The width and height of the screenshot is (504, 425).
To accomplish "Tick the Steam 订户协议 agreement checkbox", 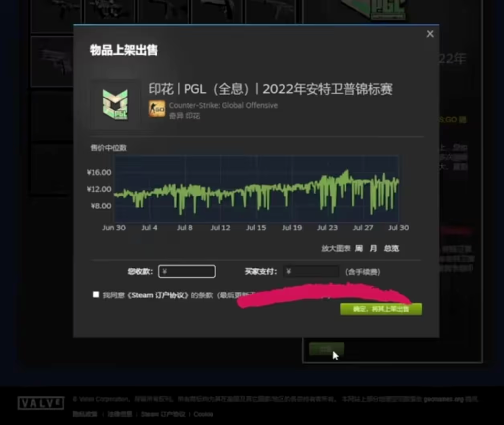I will pyautogui.click(x=96, y=294).
